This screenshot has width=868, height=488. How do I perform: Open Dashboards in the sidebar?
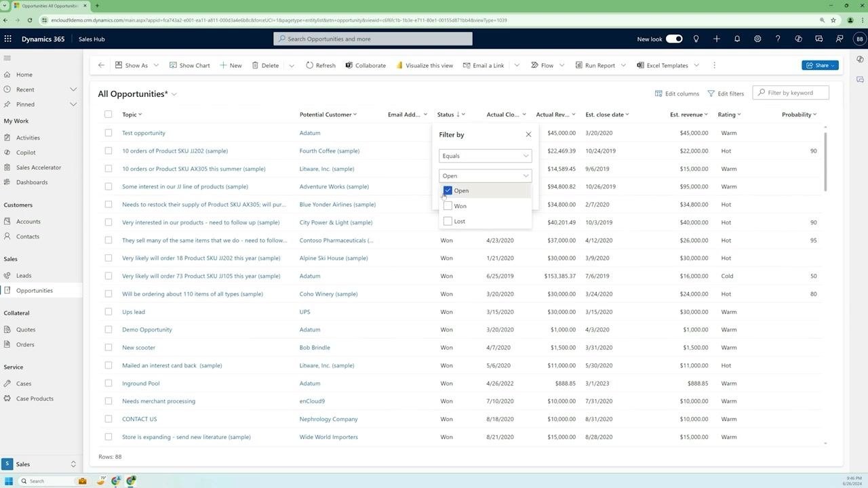tap(32, 182)
